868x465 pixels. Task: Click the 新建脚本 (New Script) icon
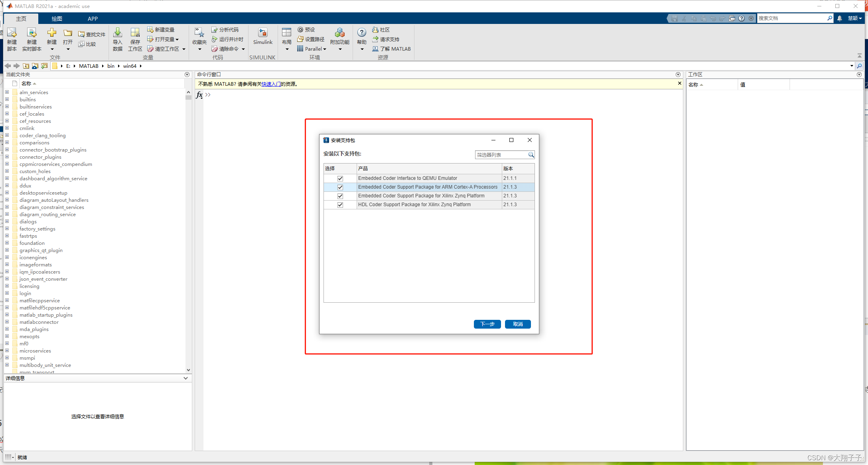tap(12, 38)
